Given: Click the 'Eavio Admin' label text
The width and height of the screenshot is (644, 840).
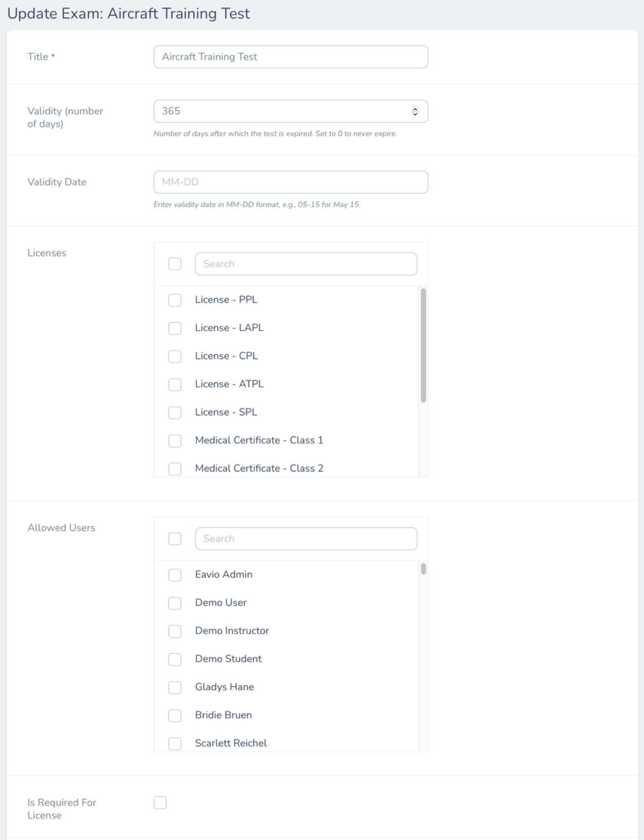Looking at the screenshot, I should pos(224,574).
